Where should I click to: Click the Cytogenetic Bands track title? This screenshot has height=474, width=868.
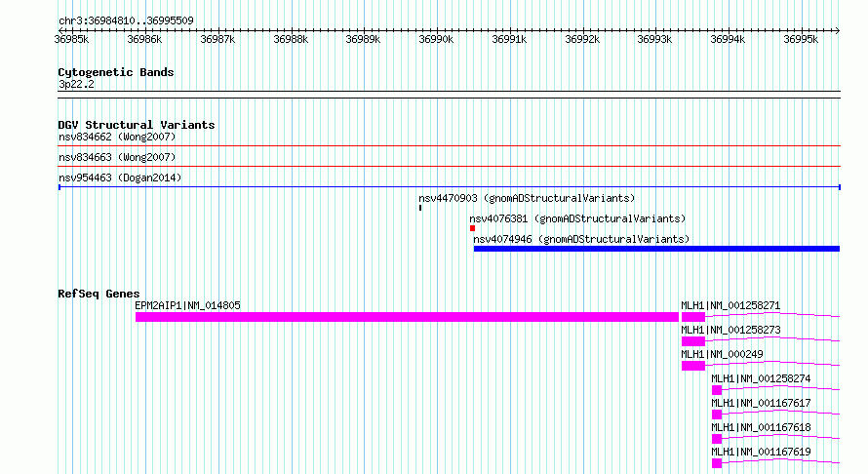tap(116, 72)
